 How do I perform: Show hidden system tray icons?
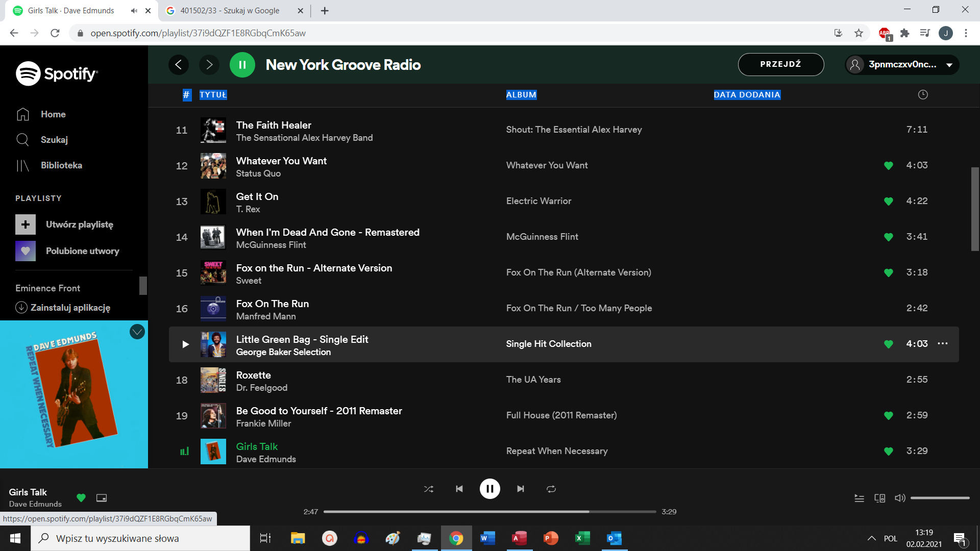click(x=872, y=538)
